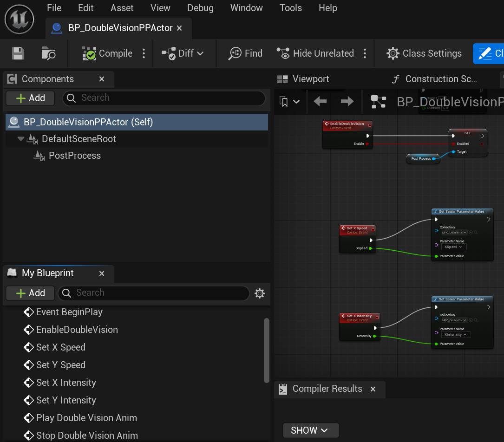The image size is (504, 442).
Task: Click the Add button in Components panel
Action: (x=30, y=98)
